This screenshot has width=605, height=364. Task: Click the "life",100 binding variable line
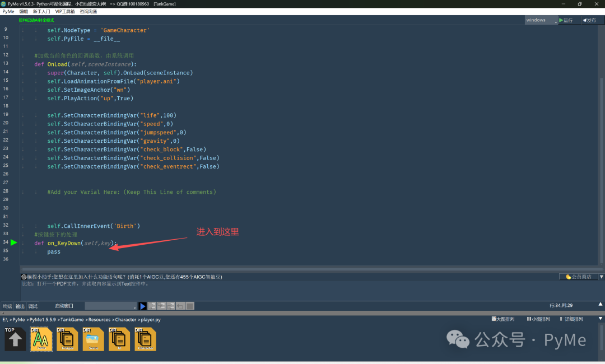coord(112,115)
